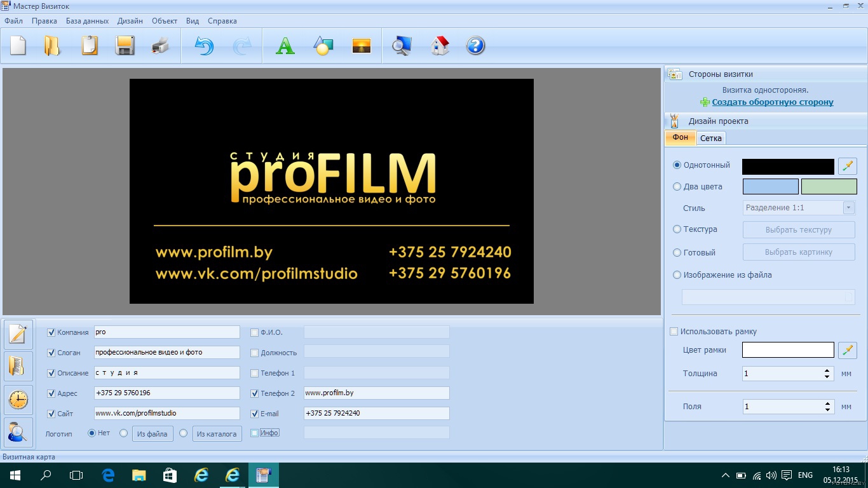868x488 pixels.
Task: Click the proFILM logo on card preview
Action: [x=333, y=178]
